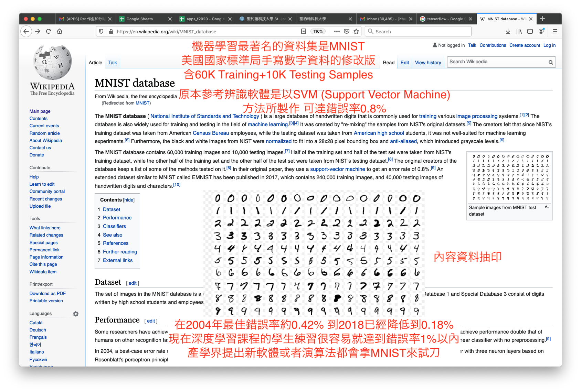581x392 pixels.
Task: Edit the Performance section
Action: [151, 321]
